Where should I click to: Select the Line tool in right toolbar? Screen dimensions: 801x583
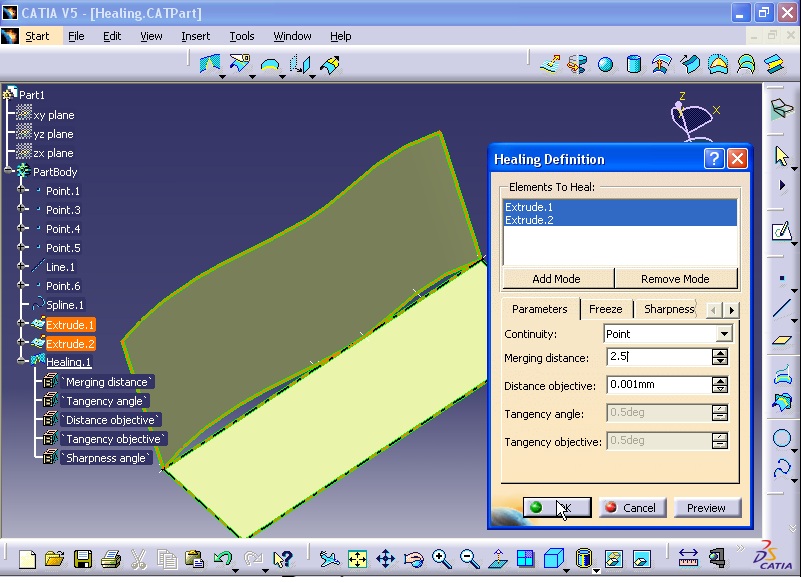pos(782,308)
